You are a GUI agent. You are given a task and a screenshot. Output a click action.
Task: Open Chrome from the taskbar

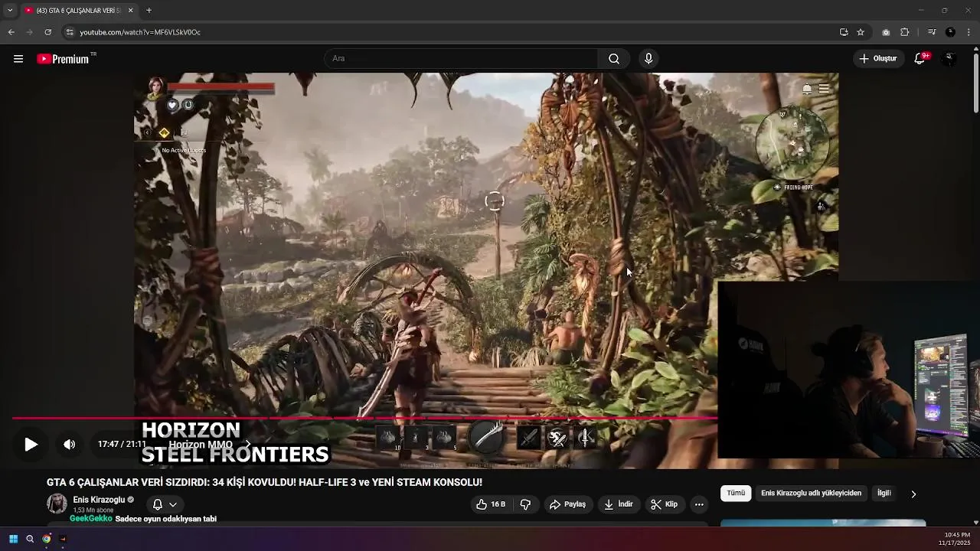click(x=47, y=539)
